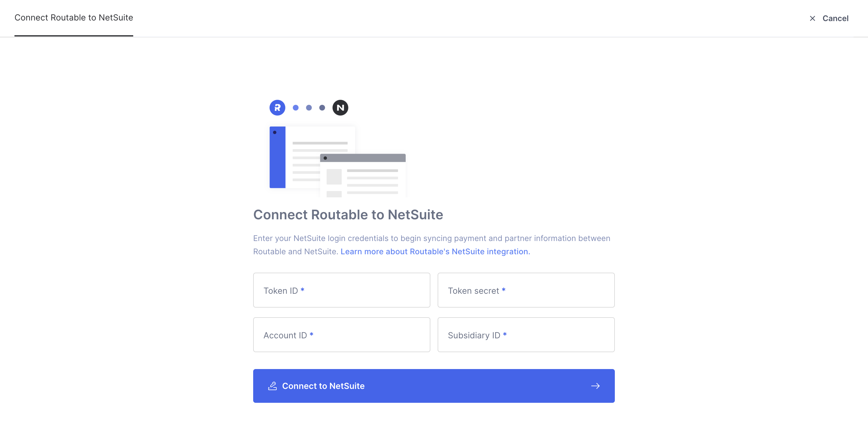Click the first connection dot between the logos
The width and height of the screenshot is (868, 429).
296,108
